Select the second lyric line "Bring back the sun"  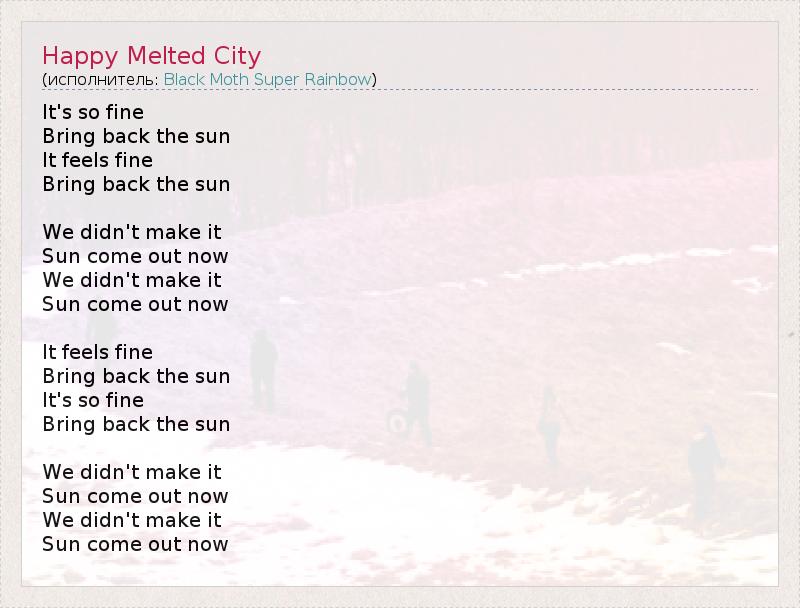pyautogui.click(x=136, y=136)
